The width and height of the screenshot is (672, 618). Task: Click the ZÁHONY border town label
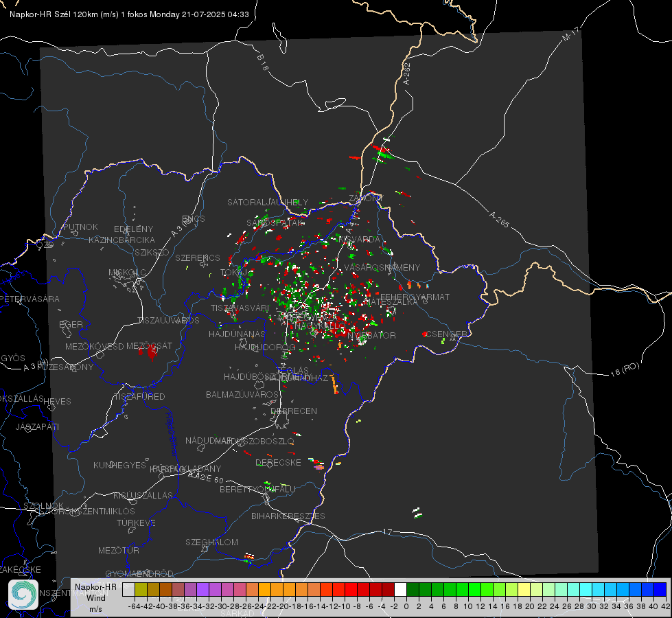click(365, 198)
